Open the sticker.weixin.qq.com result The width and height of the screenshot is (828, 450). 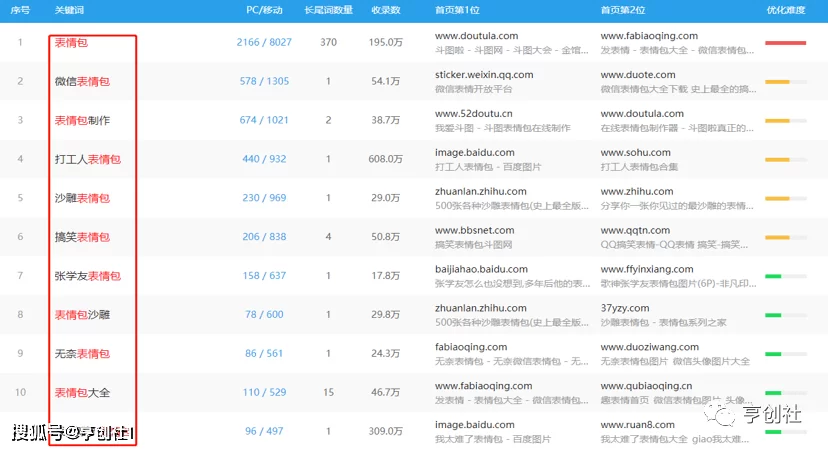point(484,75)
